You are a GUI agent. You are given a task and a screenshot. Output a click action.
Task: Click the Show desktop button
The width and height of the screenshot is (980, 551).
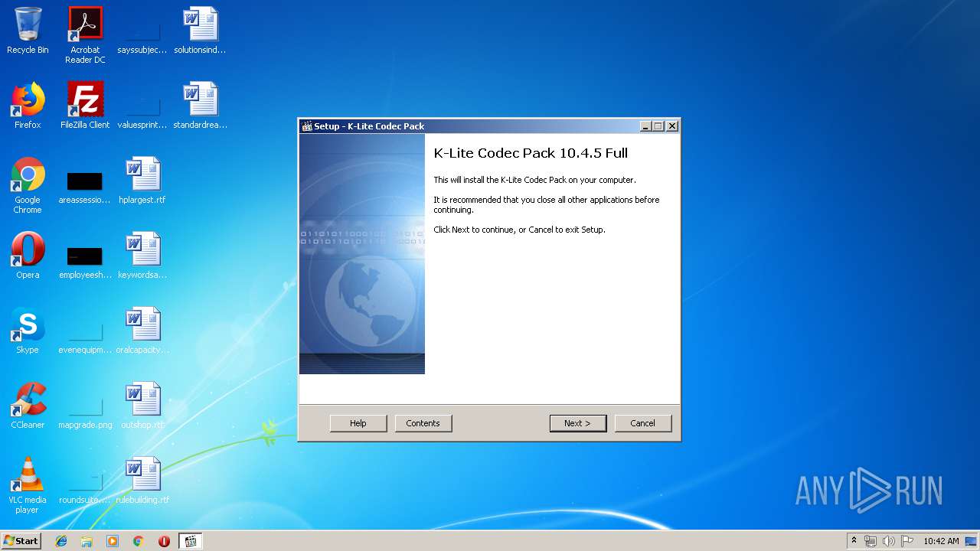(x=972, y=541)
